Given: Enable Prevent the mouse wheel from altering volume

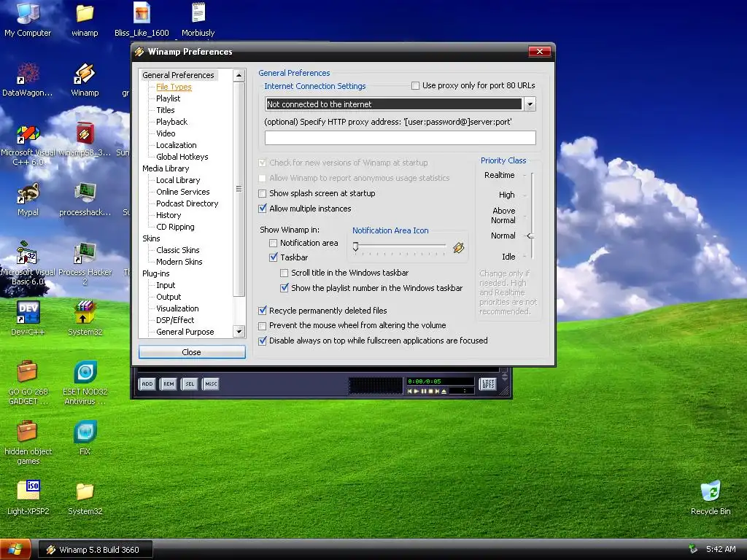Looking at the screenshot, I should pos(262,326).
